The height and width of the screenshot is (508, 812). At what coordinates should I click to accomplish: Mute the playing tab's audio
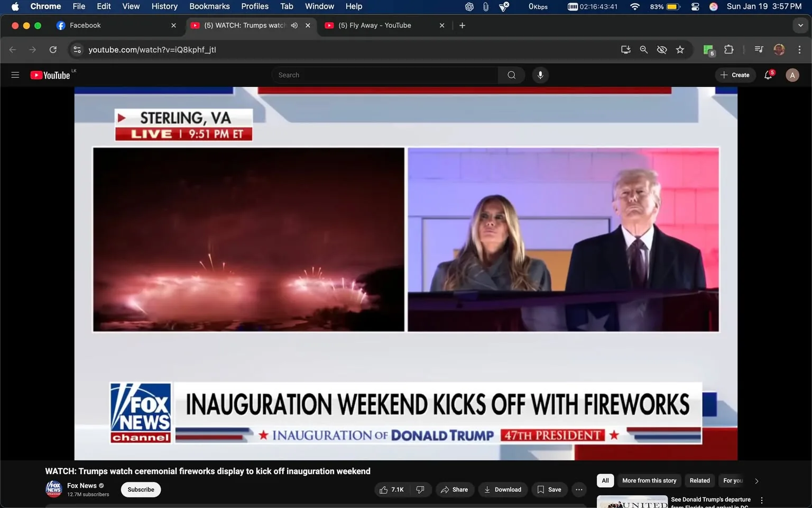294,25
